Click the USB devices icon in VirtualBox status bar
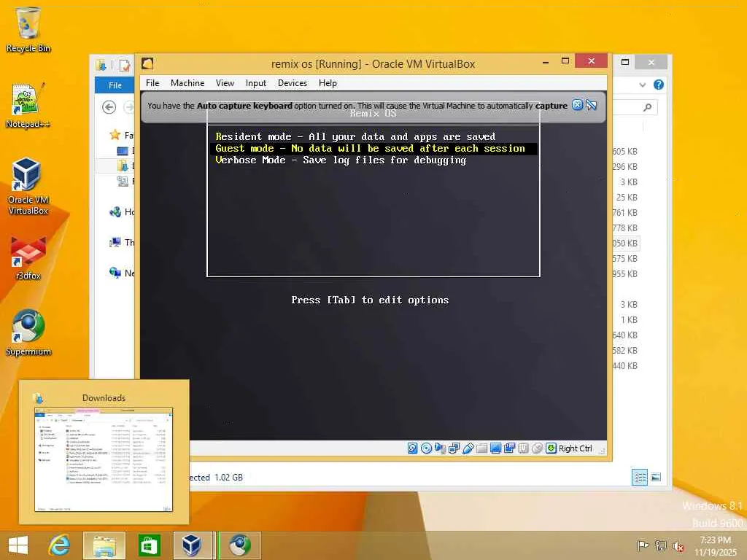The height and width of the screenshot is (560, 747). [468, 448]
